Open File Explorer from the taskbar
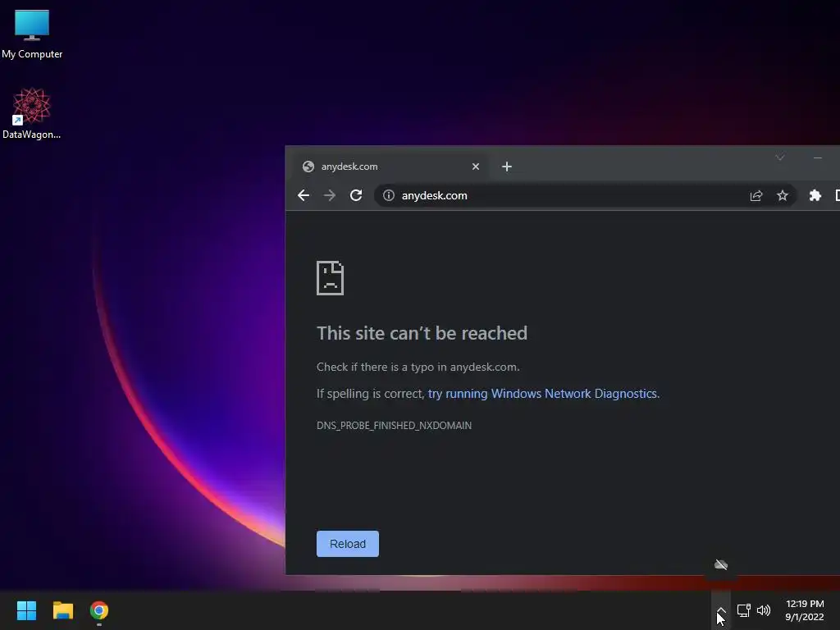Screen dimensions: 840x630 62,610
